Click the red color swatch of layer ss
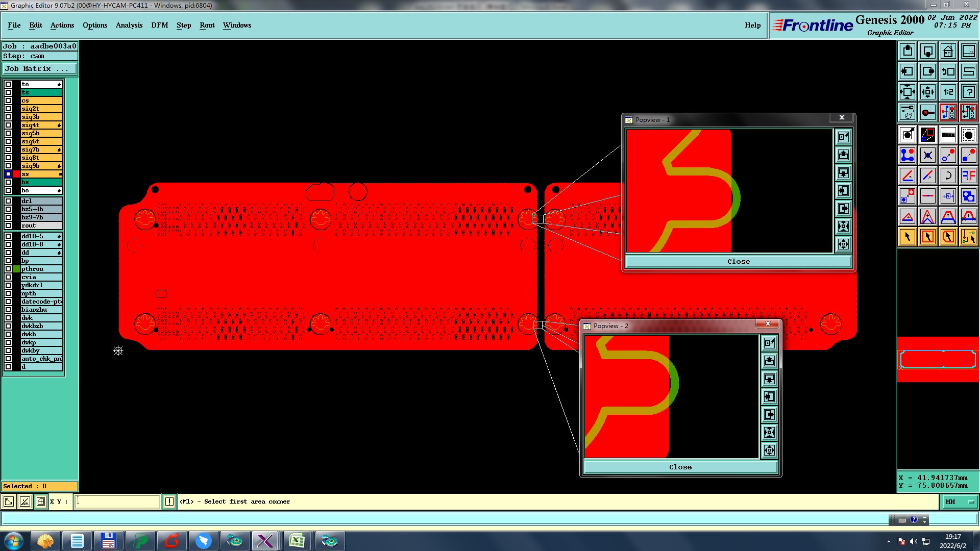Image resolution: width=980 pixels, height=551 pixels. [x=16, y=174]
